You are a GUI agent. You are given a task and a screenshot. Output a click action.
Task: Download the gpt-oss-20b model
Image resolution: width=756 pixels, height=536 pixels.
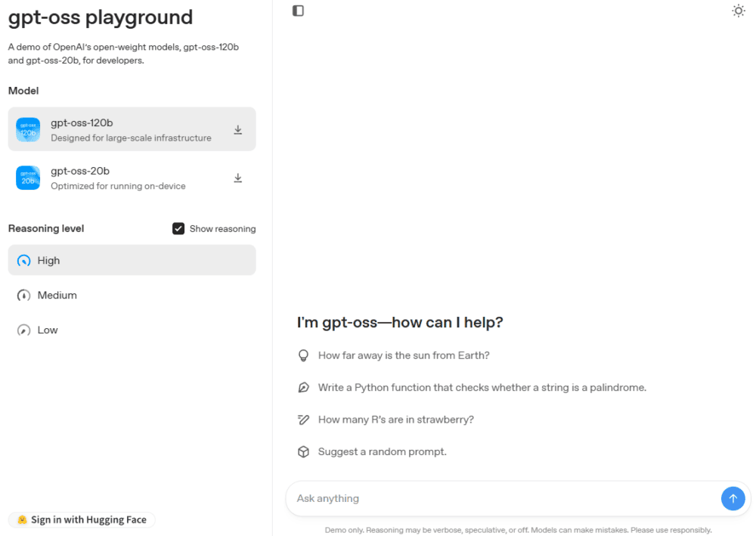click(x=237, y=178)
